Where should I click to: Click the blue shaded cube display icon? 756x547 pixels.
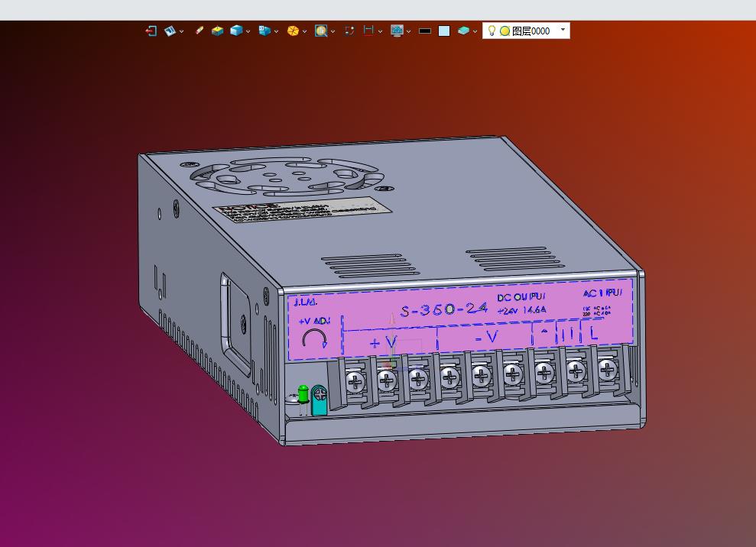click(x=236, y=31)
